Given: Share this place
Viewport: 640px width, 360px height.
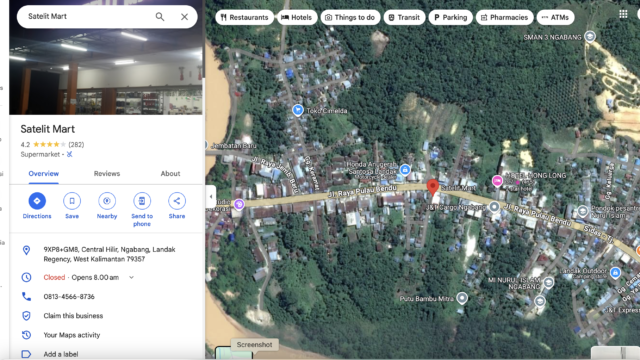Looking at the screenshot, I should click(177, 206).
